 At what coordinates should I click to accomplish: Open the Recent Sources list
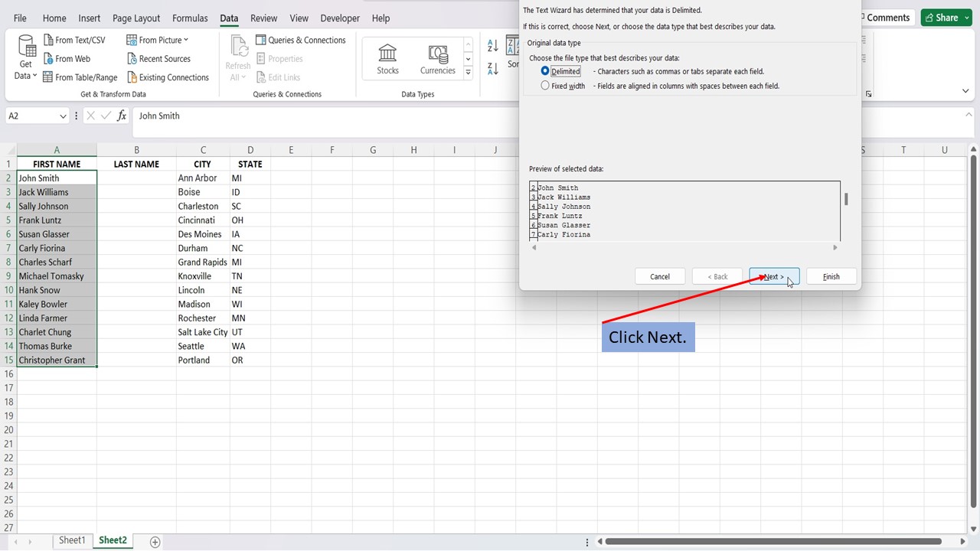point(158,59)
